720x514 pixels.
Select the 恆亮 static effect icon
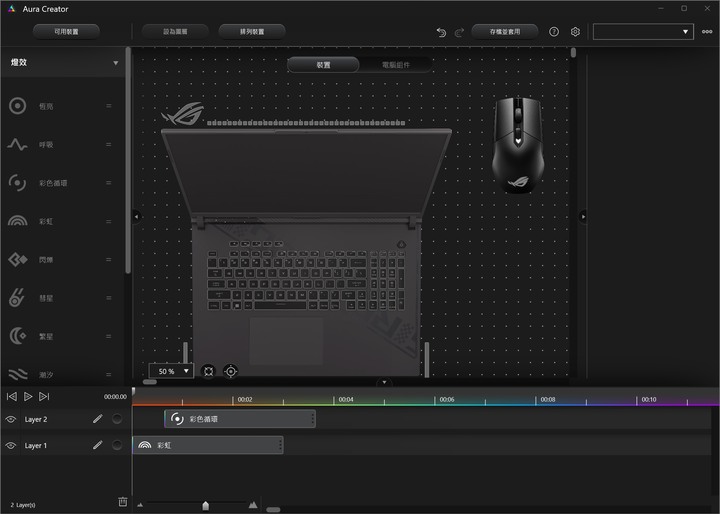(17, 106)
